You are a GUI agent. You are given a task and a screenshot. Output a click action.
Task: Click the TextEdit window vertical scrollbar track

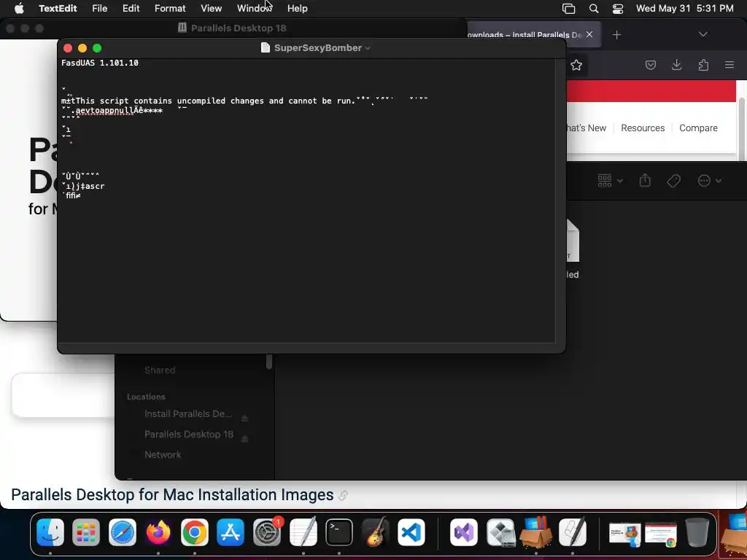(560, 200)
